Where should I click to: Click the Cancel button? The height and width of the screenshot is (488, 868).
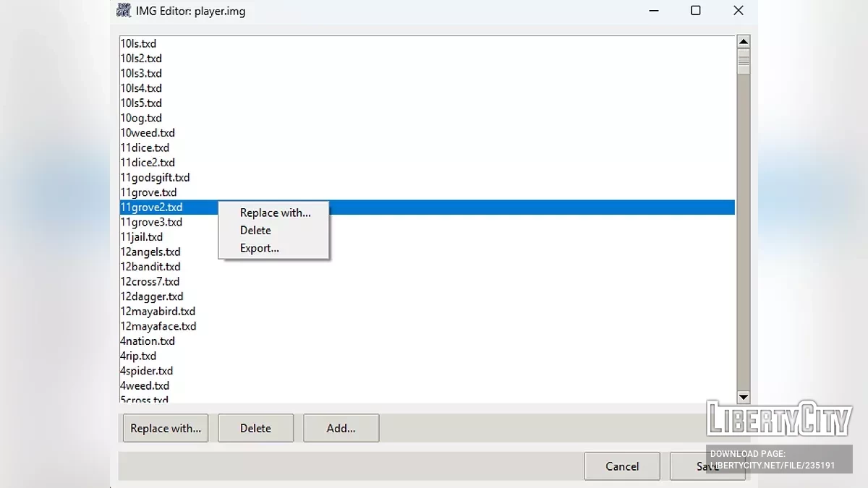pyautogui.click(x=622, y=466)
